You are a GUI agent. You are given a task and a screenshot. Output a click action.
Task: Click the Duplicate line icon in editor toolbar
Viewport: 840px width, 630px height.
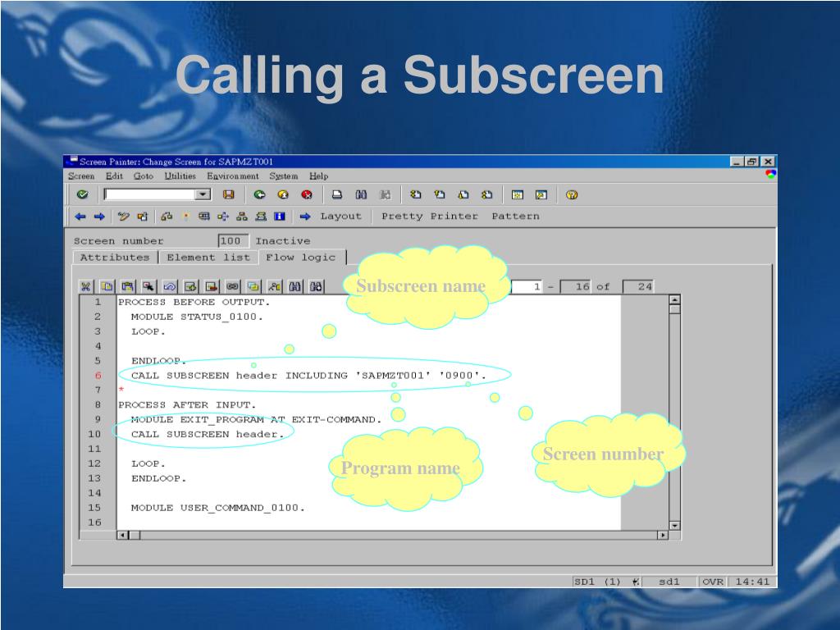coord(253,286)
